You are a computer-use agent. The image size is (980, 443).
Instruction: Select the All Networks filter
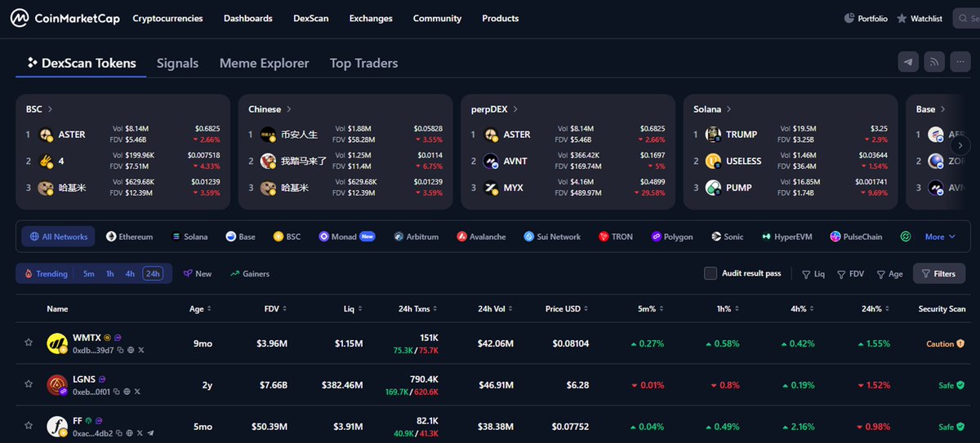coord(58,237)
